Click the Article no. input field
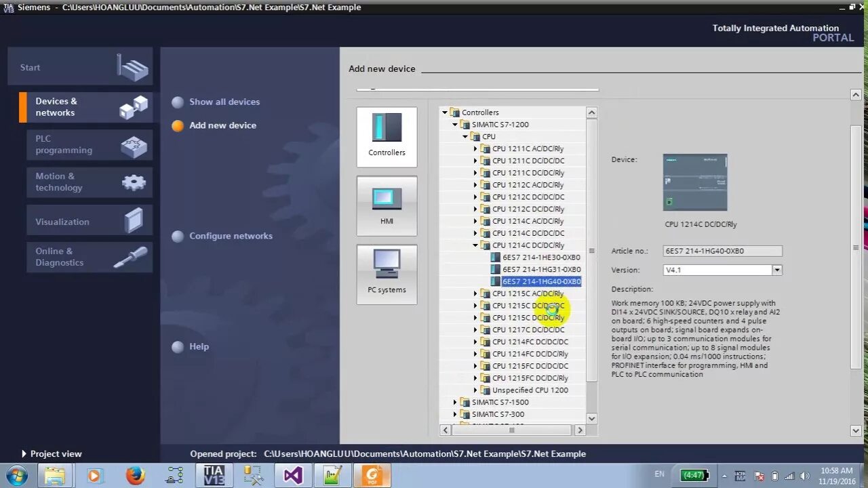The height and width of the screenshot is (488, 868). [x=722, y=251]
